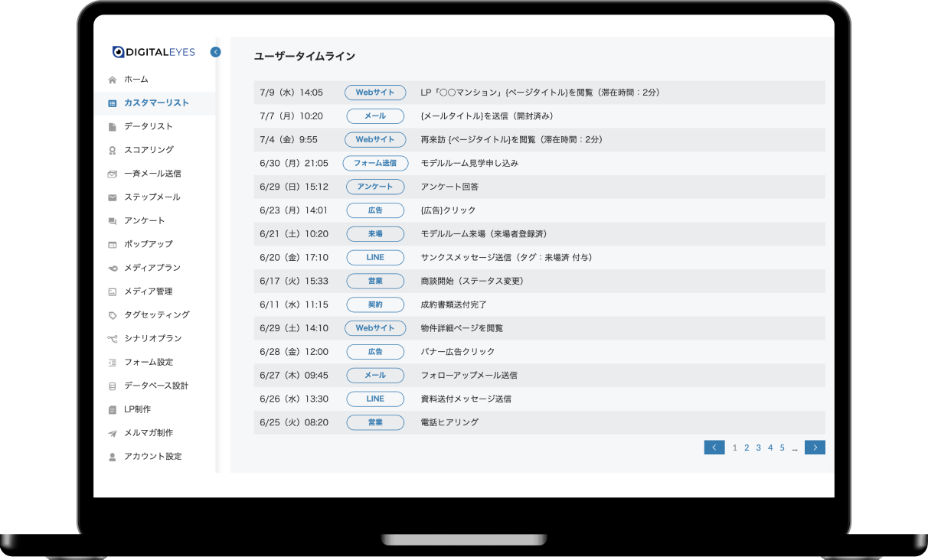Click the 一斉メール送信 envelope icon
The width and height of the screenshot is (928, 560).
112,174
